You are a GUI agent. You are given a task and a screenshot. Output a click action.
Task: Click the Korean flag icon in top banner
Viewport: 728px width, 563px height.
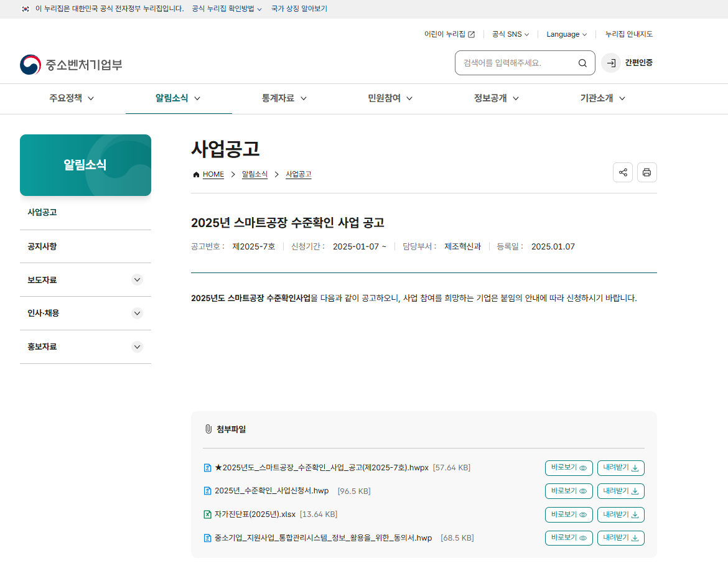[26, 9]
